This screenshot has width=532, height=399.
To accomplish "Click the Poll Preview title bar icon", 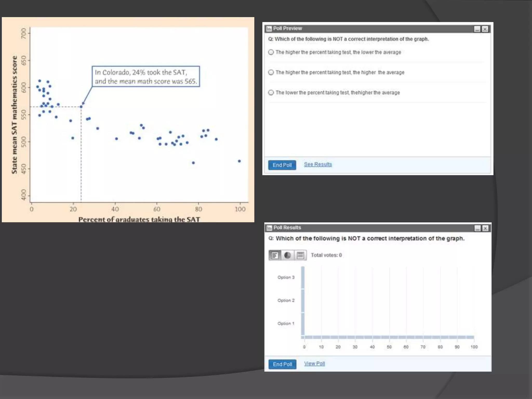I will tap(269, 29).
